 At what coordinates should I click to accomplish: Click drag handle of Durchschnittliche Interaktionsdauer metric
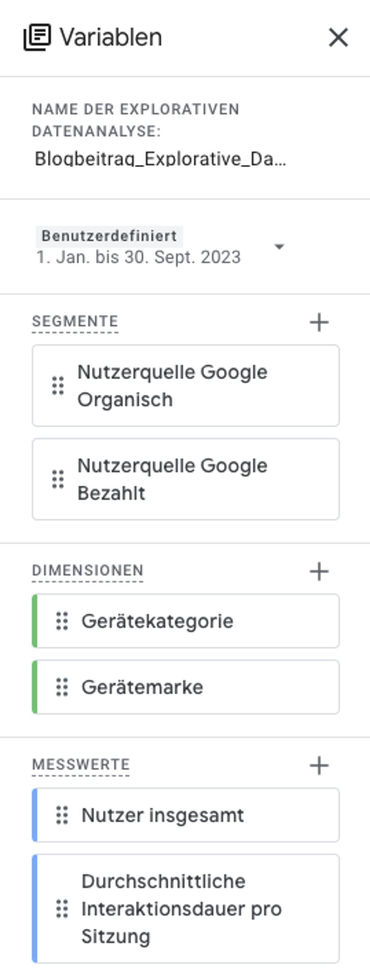[62, 909]
